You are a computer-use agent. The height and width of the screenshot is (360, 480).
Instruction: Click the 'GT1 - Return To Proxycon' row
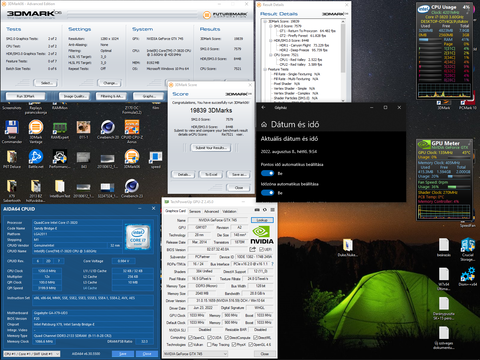pos(307,31)
